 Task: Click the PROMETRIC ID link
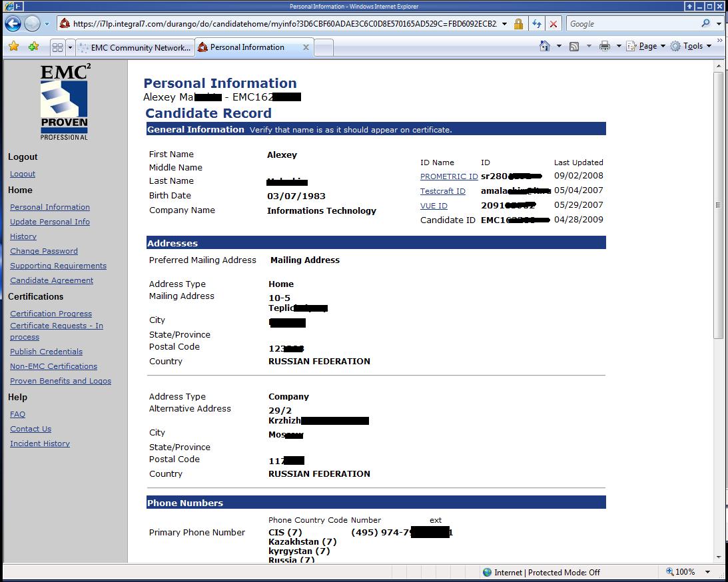(x=449, y=177)
